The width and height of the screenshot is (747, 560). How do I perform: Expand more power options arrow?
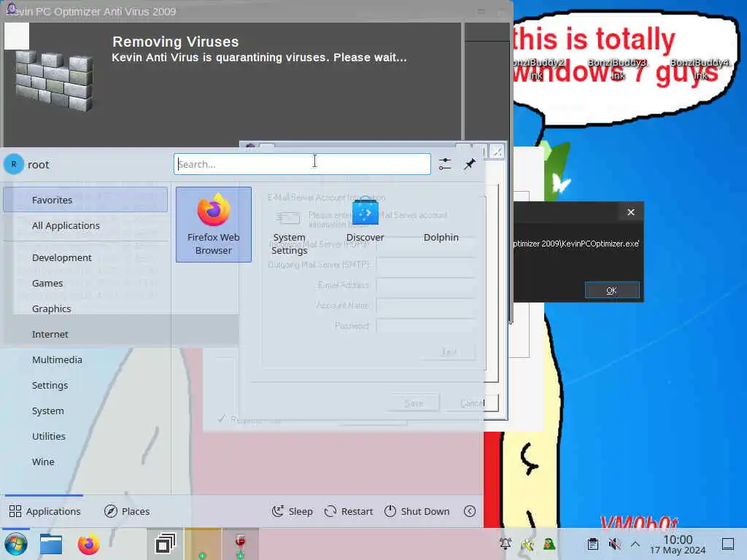(470, 511)
